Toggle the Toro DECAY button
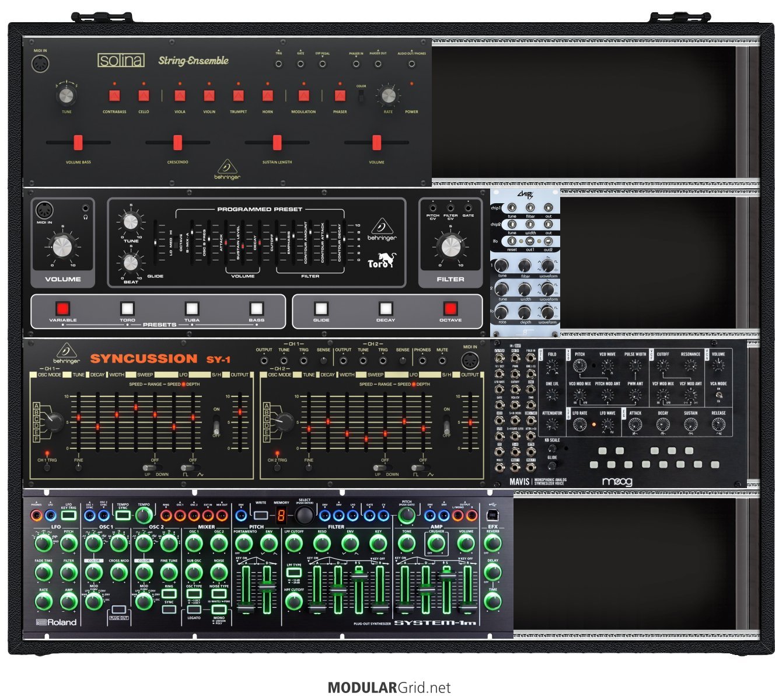 pyautogui.click(x=386, y=308)
